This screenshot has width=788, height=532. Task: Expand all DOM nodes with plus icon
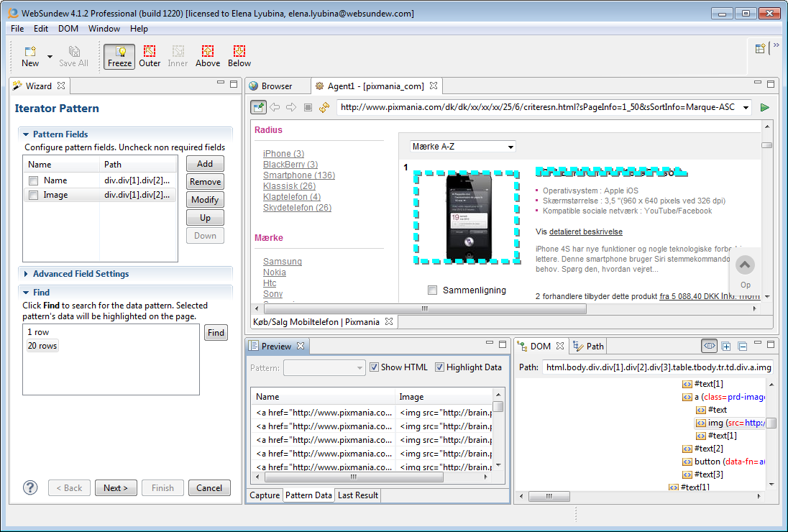[x=725, y=346]
